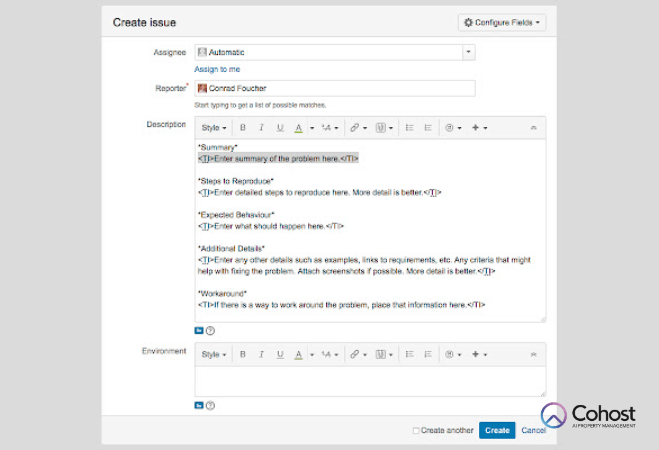Click the '*Expected Behaviour*' heading text

click(236, 215)
